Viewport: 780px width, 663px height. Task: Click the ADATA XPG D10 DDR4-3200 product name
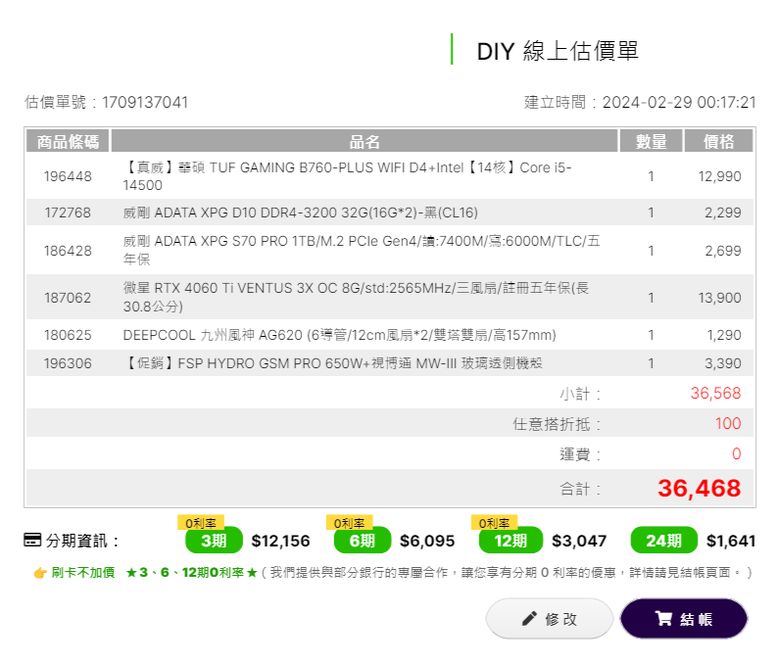(x=300, y=213)
